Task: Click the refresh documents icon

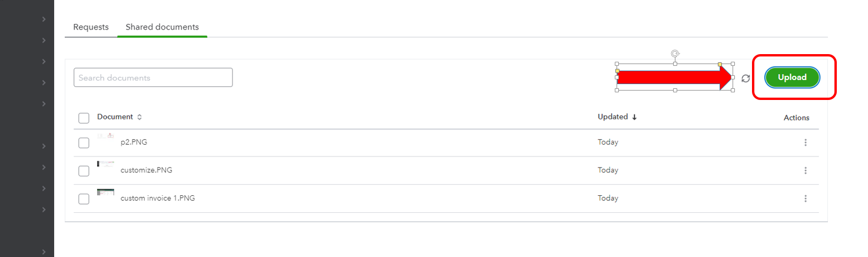Action: (x=746, y=78)
